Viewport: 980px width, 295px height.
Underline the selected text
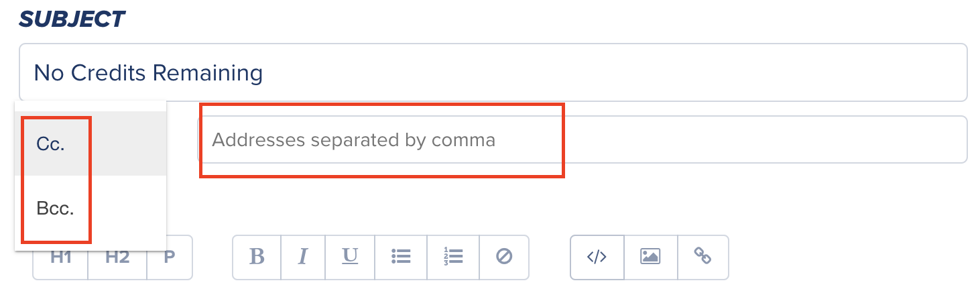click(x=350, y=257)
